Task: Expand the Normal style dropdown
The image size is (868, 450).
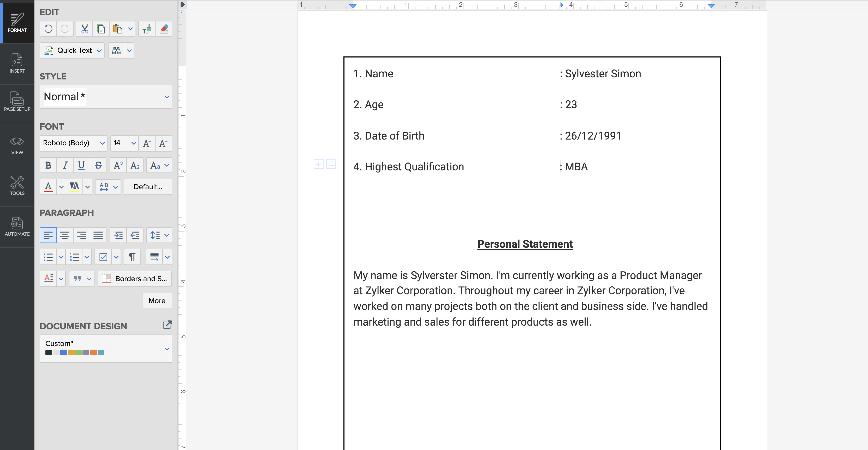Action: tap(167, 97)
